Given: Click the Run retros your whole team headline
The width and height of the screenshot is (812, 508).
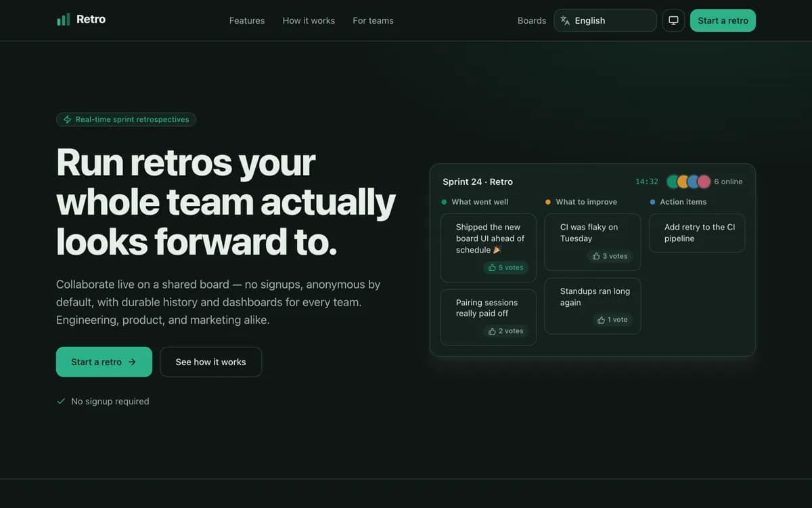Looking at the screenshot, I should [x=226, y=202].
